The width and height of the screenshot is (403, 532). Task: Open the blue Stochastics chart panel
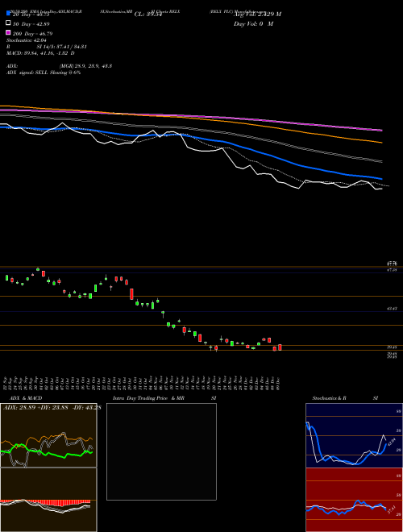point(354,435)
